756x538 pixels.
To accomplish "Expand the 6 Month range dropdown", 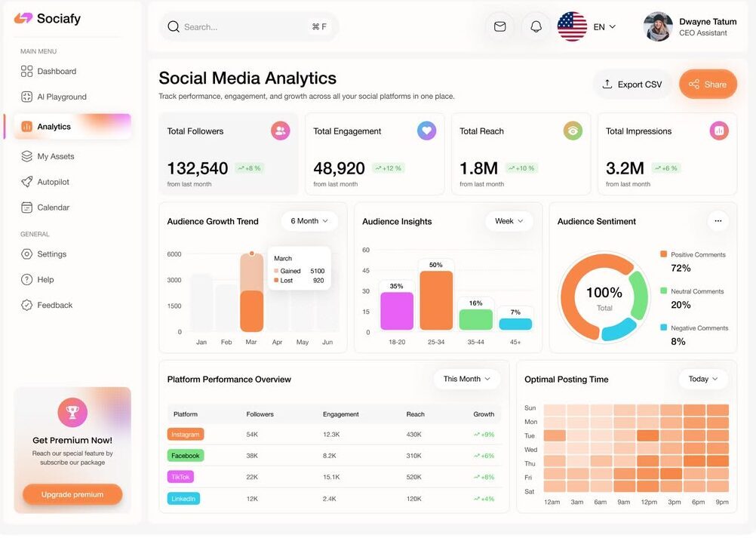I will coord(309,221).
